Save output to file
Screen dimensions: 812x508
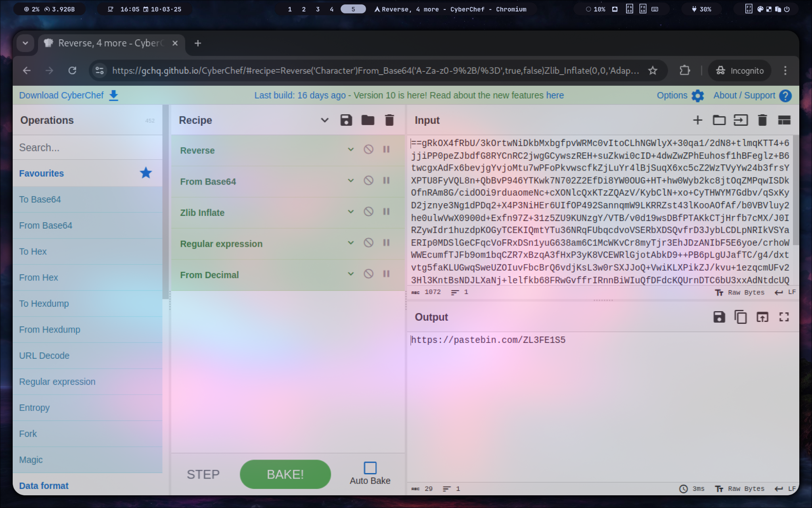(x=719, y=317)
